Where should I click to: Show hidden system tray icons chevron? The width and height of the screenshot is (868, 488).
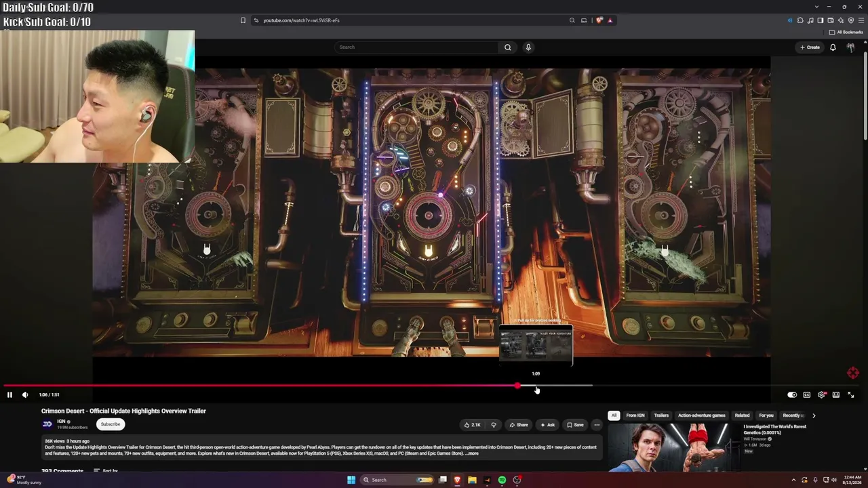793,480
